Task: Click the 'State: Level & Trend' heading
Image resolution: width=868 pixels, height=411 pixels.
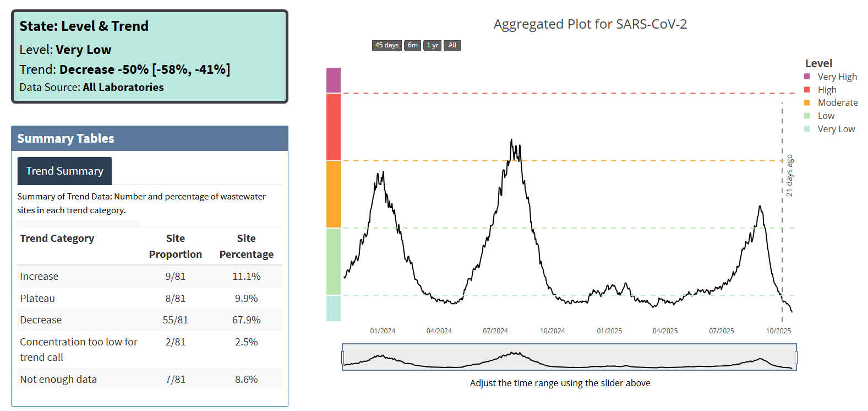Action: [84, 26]
